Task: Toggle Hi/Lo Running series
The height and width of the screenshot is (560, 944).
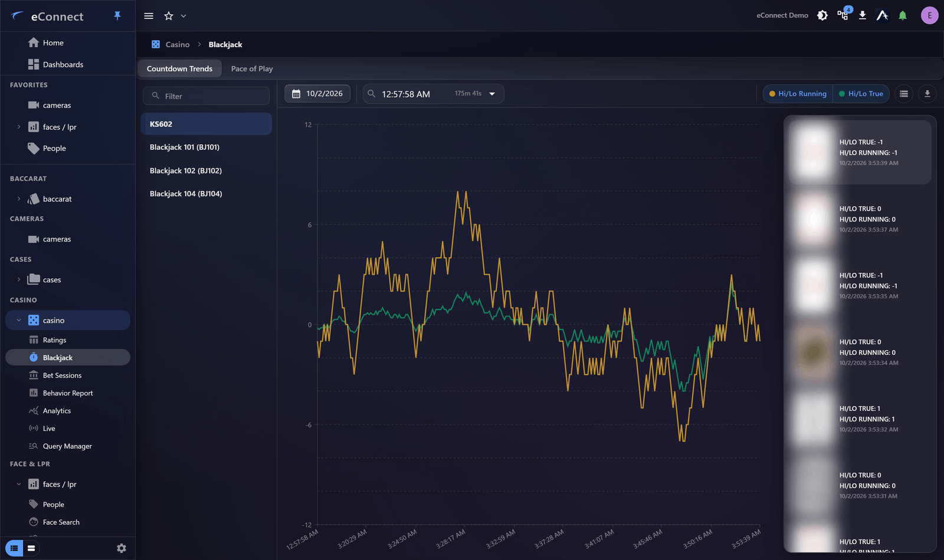Action: (x=798, y=94)
